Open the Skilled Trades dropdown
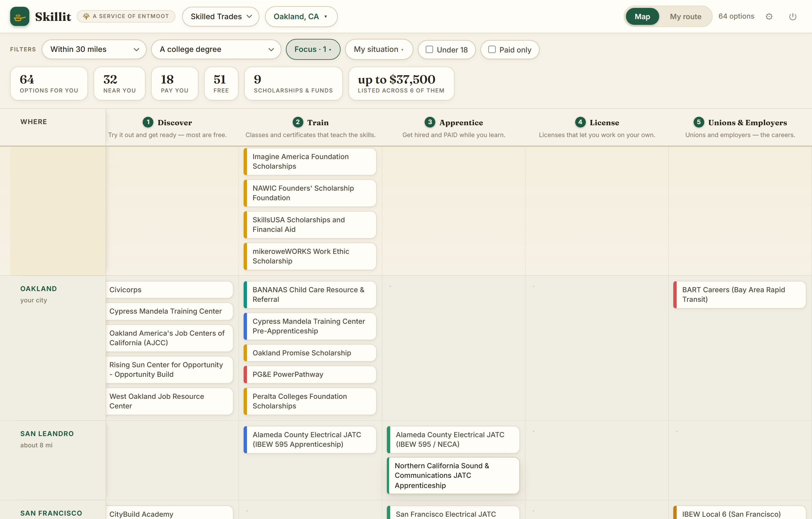Screen dimensions: 812x519 coord(220,17)
